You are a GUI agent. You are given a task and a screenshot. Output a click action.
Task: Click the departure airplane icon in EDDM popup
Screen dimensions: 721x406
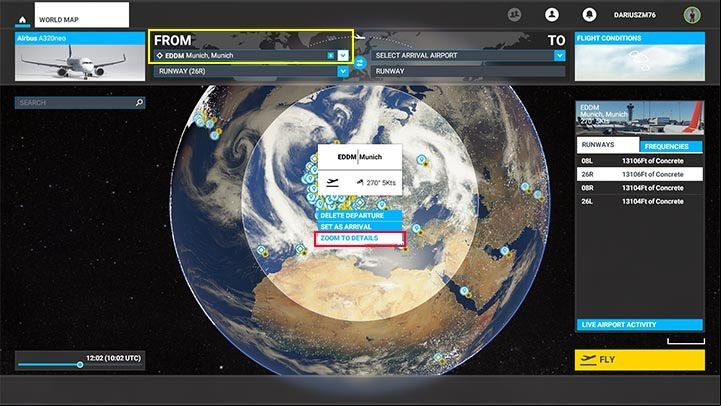pyautogui.click(x=332, y=183)
